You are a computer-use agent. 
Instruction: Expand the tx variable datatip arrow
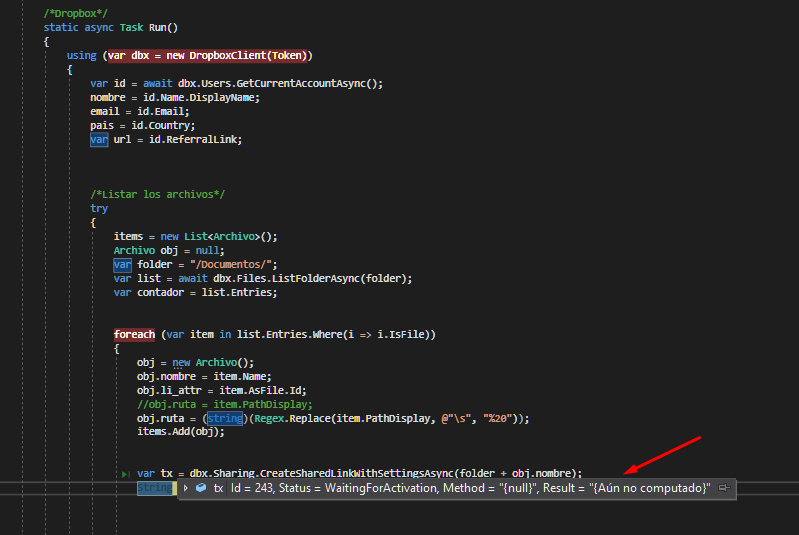[x=186, y=488]
